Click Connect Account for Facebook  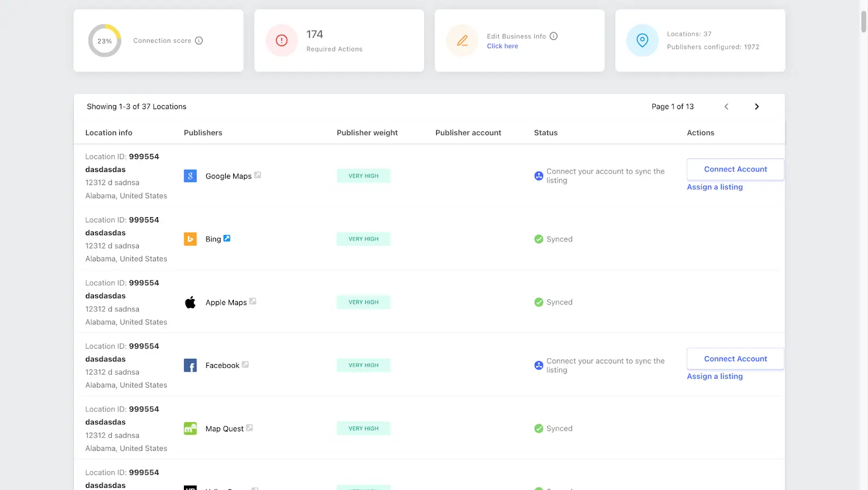coord(736,359)
